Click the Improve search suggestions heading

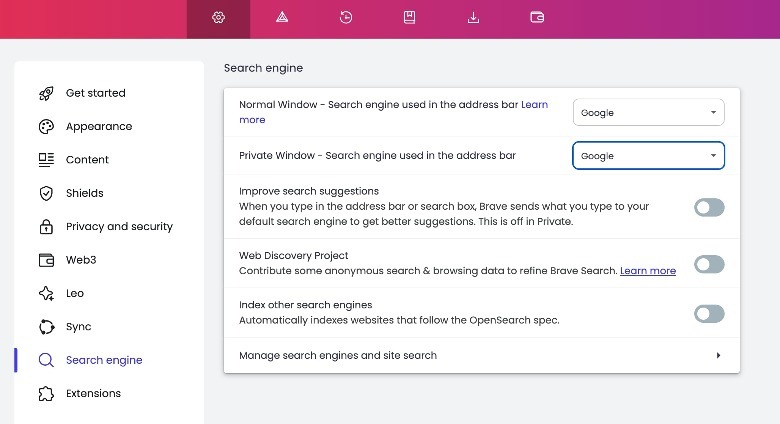tap(309, 191)
